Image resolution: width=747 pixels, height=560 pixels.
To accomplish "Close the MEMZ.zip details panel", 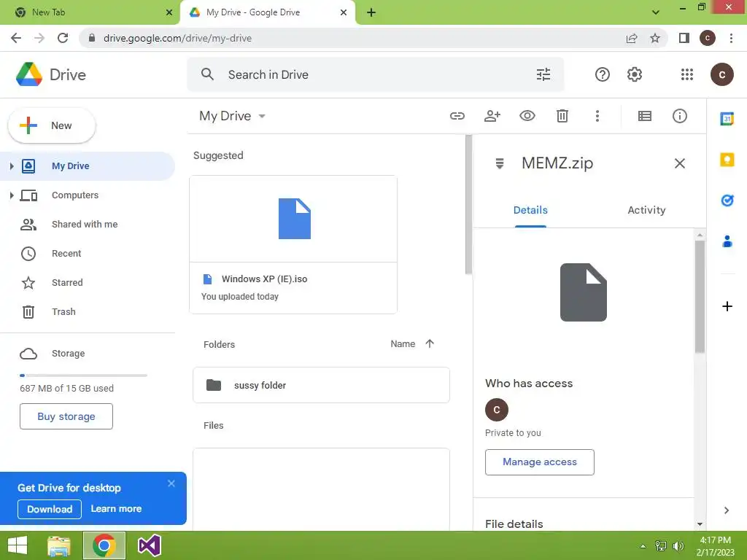I will (679, 163).
